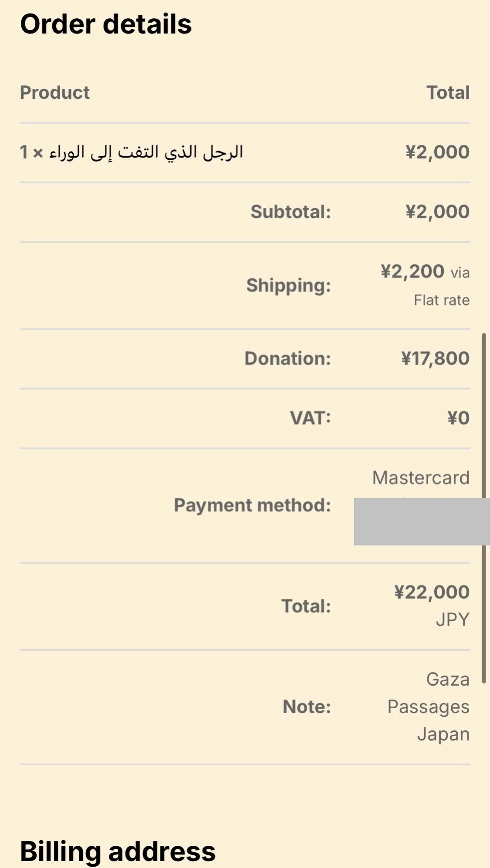Select the 'Product' column header
Image resolution: width=490 pixels, height=868 pixels.
55,93
